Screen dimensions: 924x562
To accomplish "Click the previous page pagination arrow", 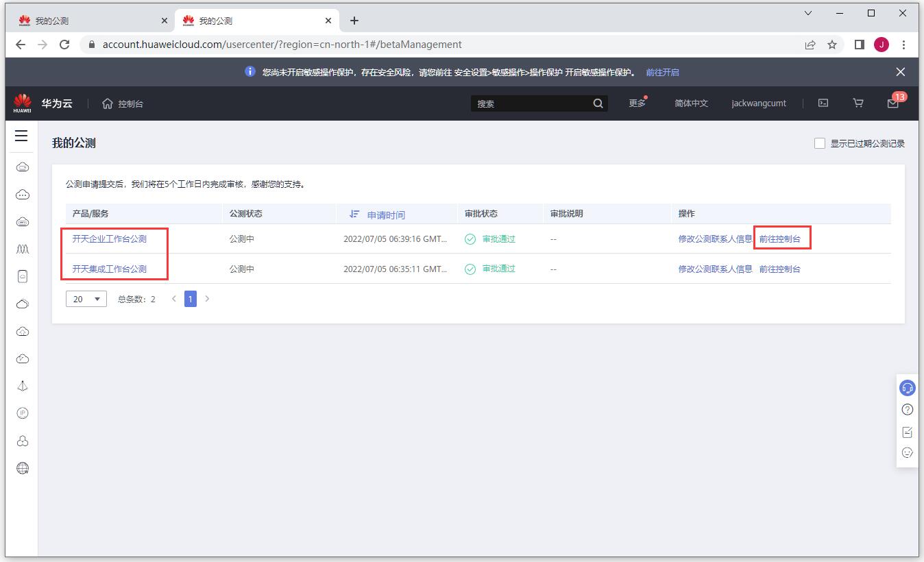I will [174, 299].
